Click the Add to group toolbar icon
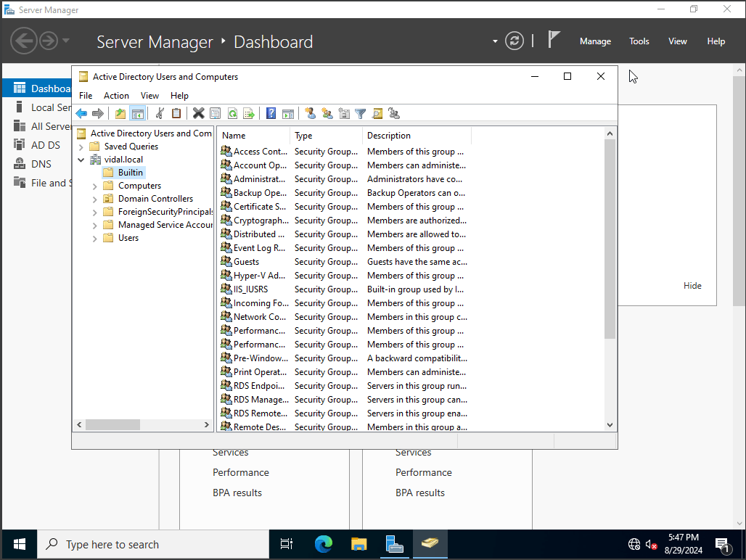This screenshot has width=746, height=560. pos(394,114)
